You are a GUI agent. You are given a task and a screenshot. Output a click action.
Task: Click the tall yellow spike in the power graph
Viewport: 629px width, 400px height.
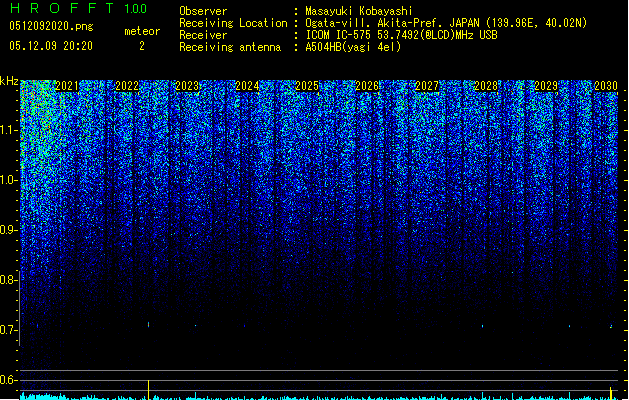[x=149, y=390]
